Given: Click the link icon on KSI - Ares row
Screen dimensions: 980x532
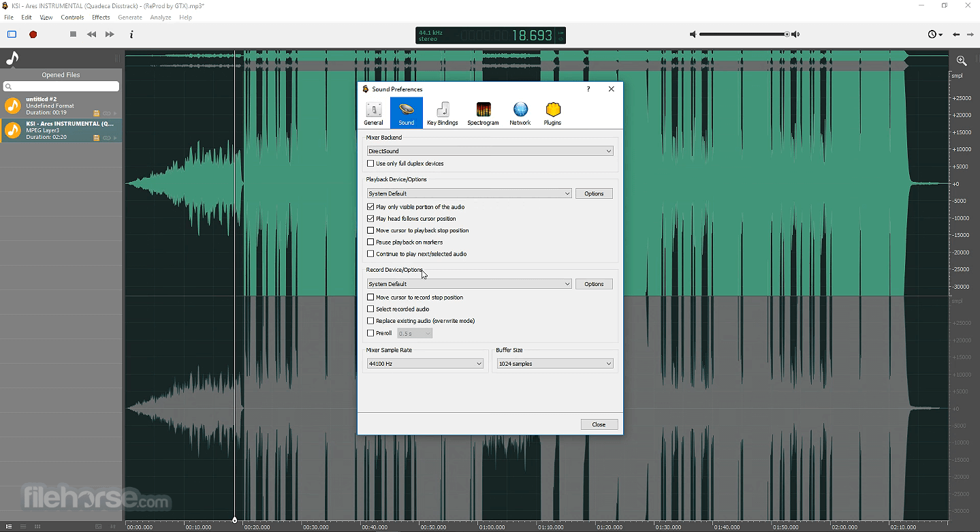Looking at the screenshot, I should [106, 138].
